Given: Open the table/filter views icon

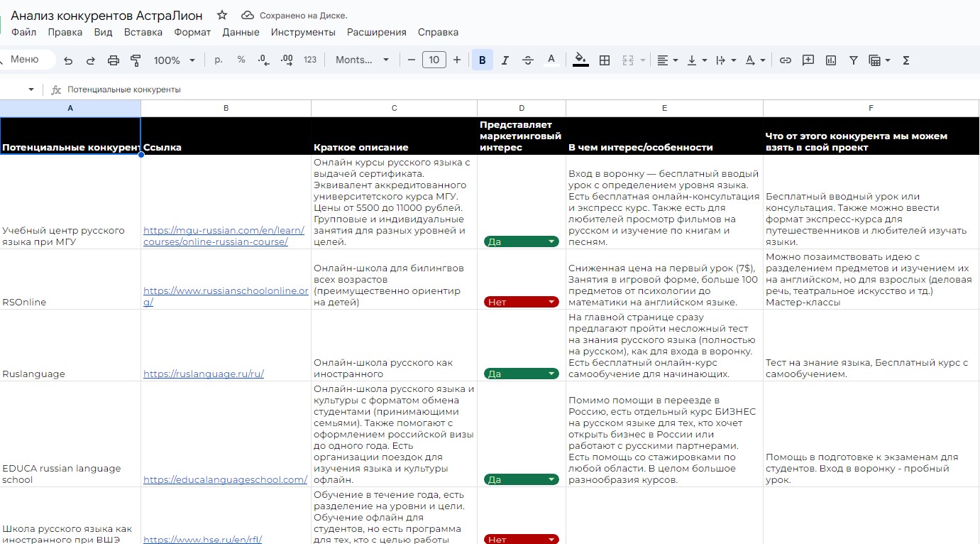Looking at the screenshot, I should [879, 60].
